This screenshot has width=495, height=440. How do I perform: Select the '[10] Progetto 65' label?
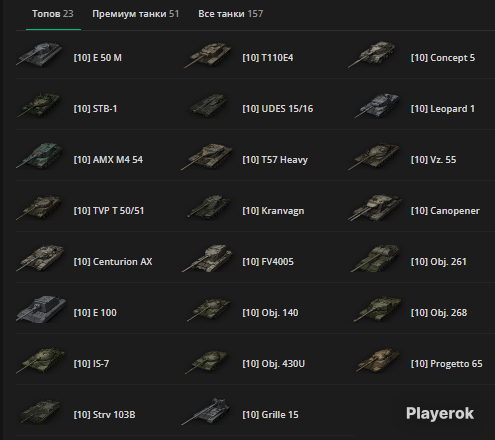point(447,364)
